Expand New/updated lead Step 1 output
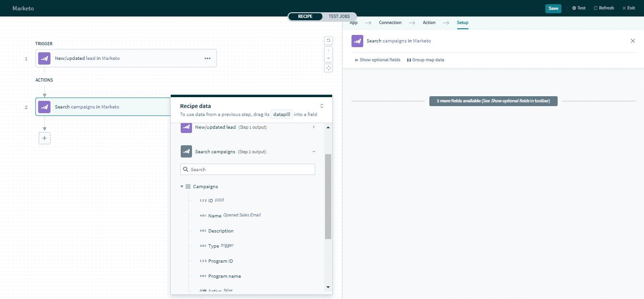644x299 pixels. 314,127
